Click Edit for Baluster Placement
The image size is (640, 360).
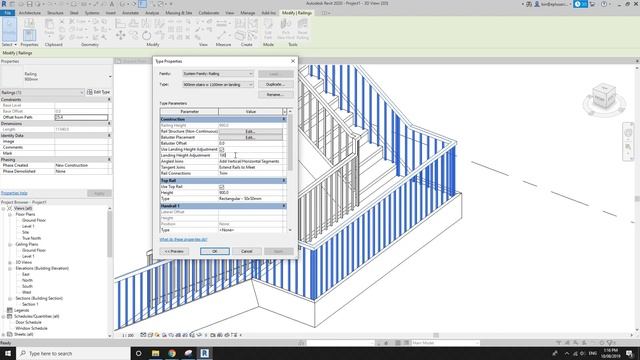(250, 138)
